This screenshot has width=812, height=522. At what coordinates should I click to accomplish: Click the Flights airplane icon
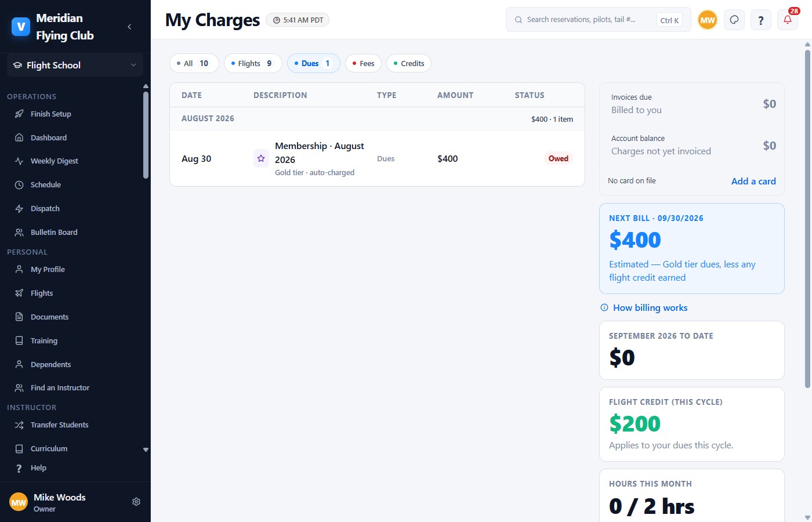tap(19, 293)
